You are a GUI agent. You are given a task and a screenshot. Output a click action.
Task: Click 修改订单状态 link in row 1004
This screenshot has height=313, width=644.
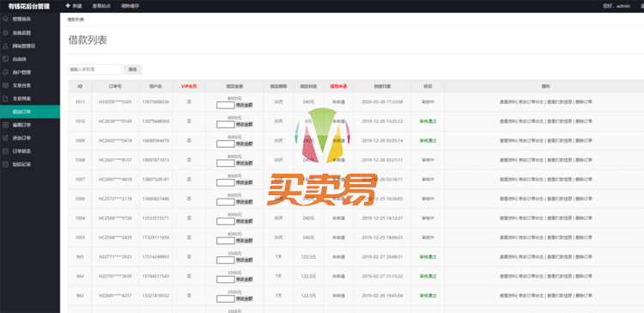pyautogui.click(x=531, y=218)
